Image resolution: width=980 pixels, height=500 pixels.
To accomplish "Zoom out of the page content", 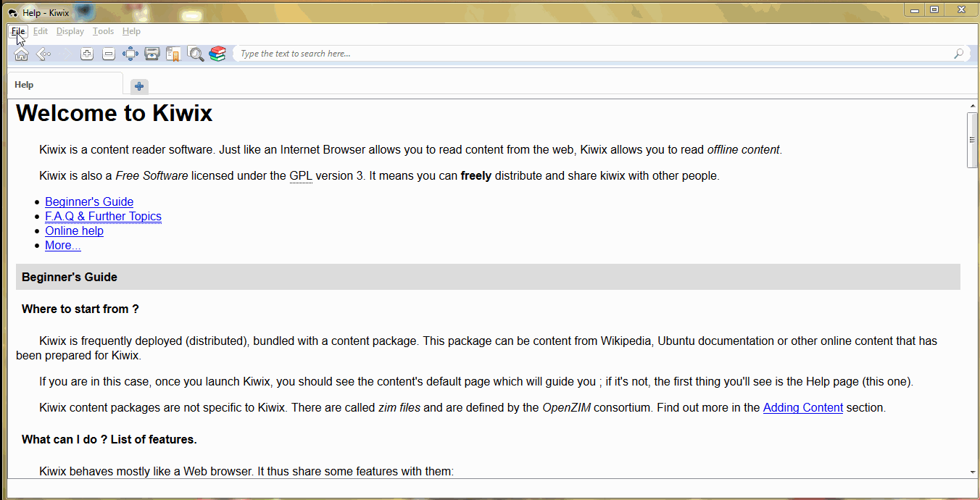I will pyautogui.click(x=108, y=53).
